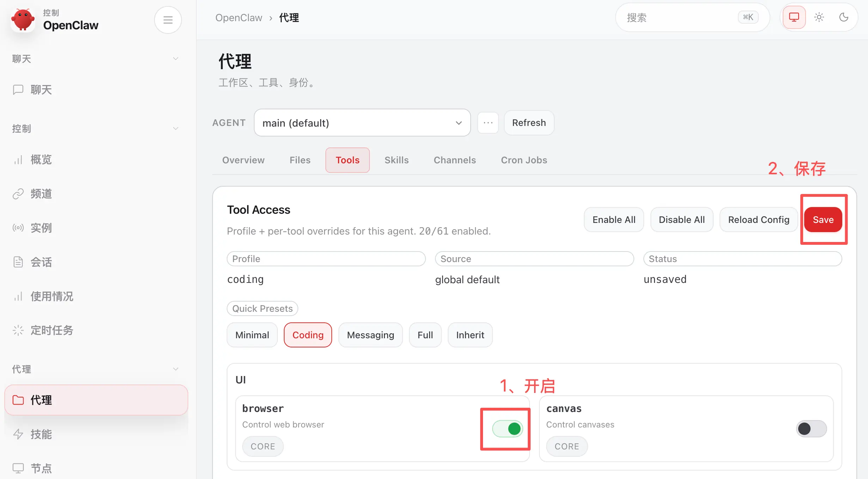Enable the canvas tool toggle
Image resolution: width=868 pixels, height=479 pixels.
point(811,429)
